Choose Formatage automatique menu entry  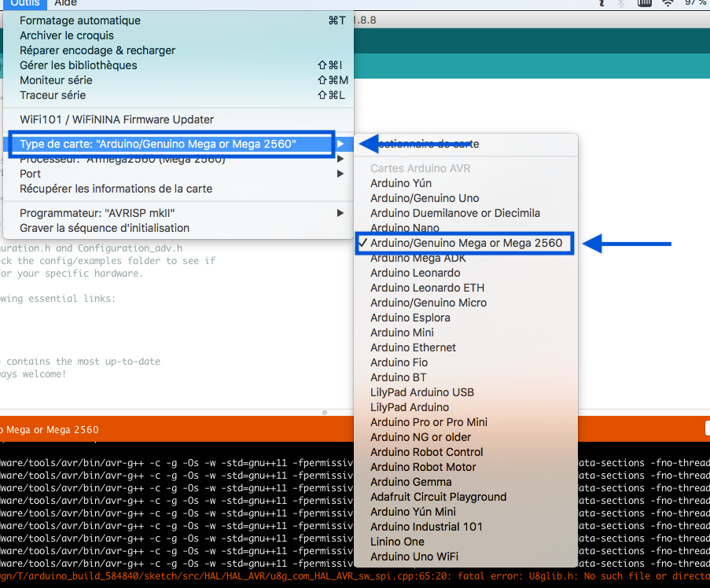tap(178, 20)
